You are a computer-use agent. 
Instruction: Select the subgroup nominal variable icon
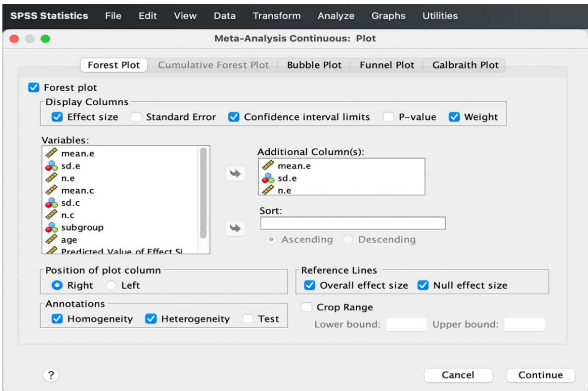[51, 227]
